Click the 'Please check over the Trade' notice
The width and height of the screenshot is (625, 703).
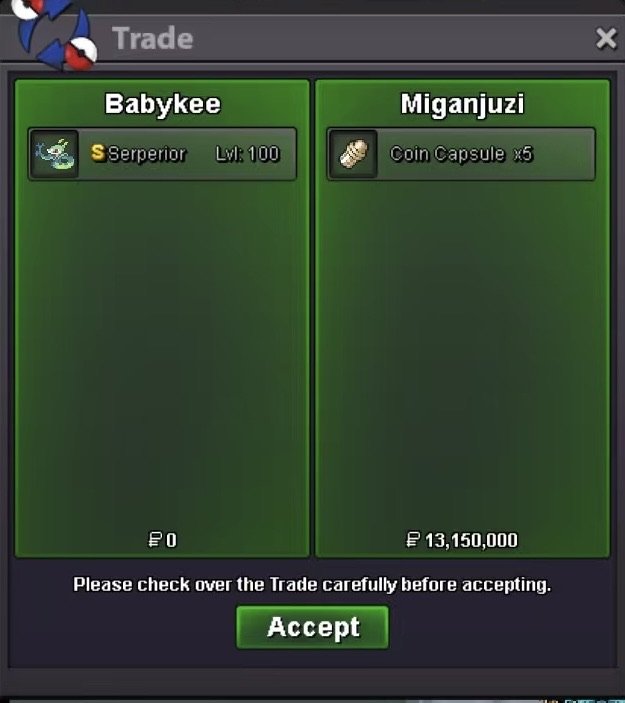coord(312,584)
